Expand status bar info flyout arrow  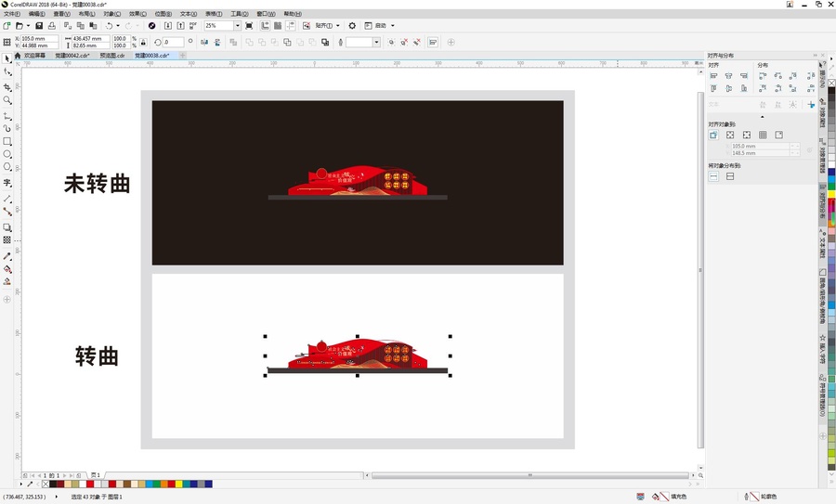(x=56, y=497)
